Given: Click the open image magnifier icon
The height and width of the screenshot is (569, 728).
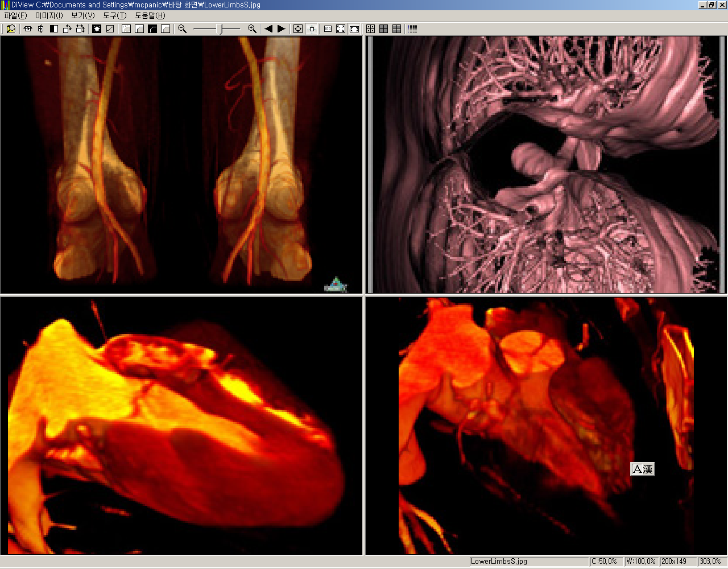Looking at the screenshot, I should (x=11, y=28).
